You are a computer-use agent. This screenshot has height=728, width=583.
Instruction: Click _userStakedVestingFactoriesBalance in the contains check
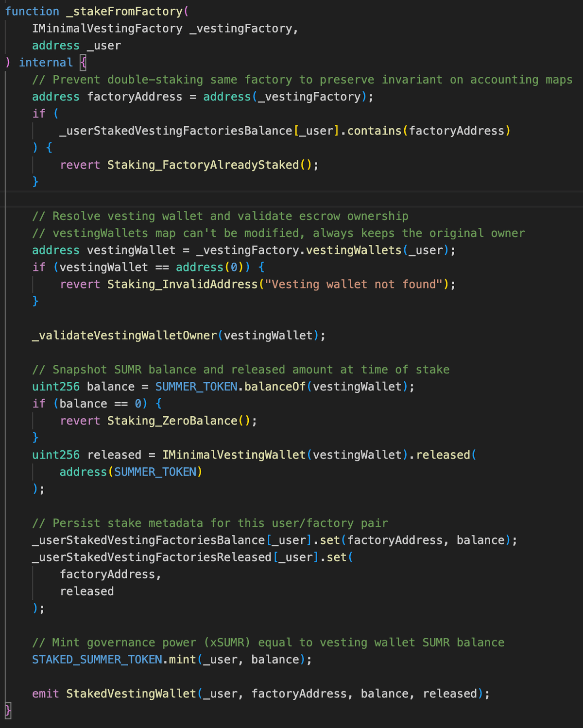click(x=176, y=131)
